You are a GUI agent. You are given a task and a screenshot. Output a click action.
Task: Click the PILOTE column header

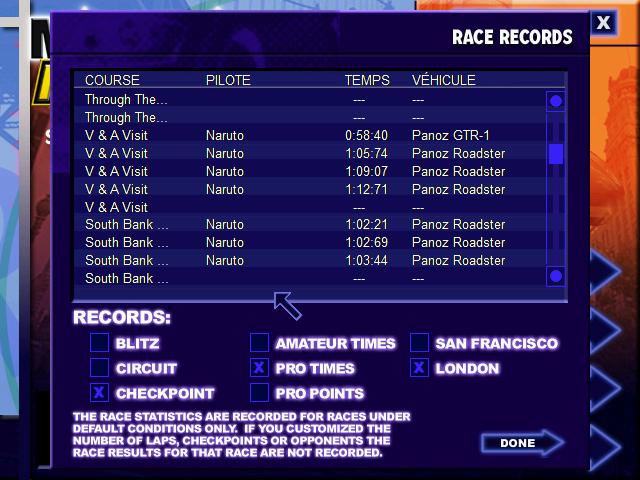[228, 80]
